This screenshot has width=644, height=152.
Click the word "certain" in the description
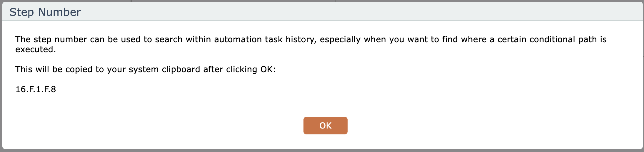[512, 39]
